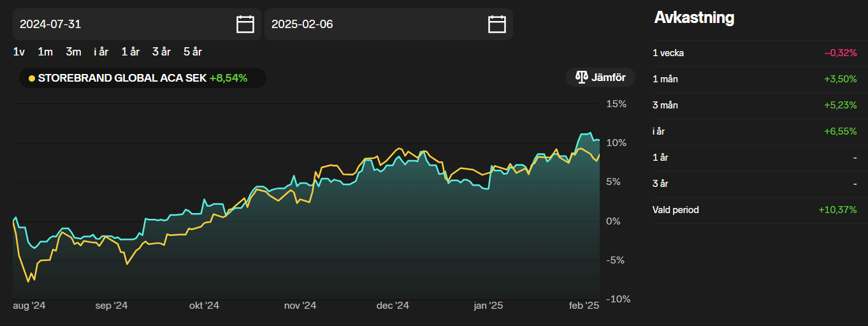Pick the 3 år period option
The width and height of the screenshot is (868, 326).
161,52
